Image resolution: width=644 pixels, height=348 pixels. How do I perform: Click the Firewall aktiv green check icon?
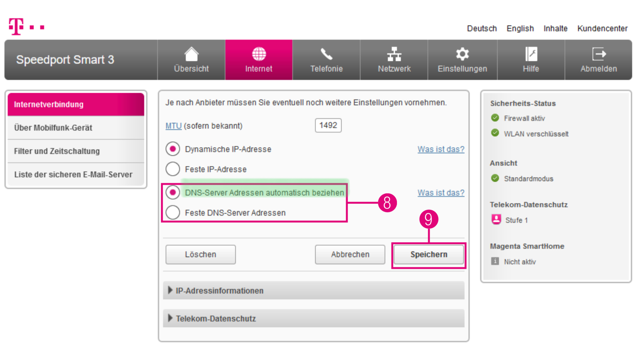[x=495, y=118]
